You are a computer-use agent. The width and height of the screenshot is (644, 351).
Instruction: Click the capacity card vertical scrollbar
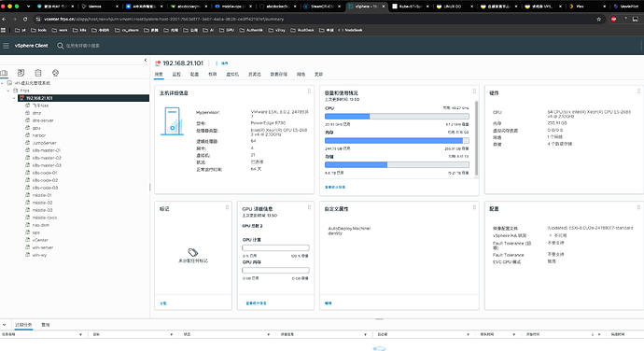(476, 138)
